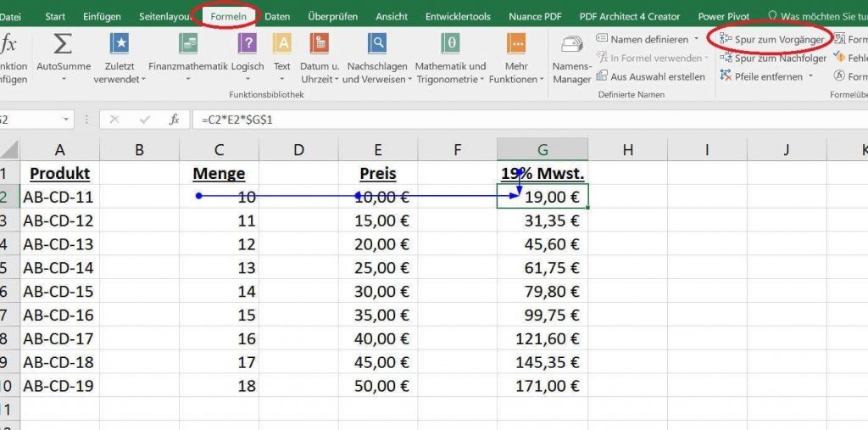Select cell with 99,75 €
Image resolution: width=868 pixels, height=430 pixels.
click(x=542, y=315)
